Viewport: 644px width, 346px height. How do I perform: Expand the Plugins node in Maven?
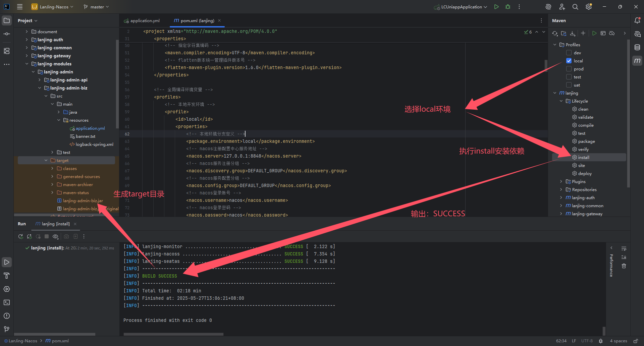(x=561, y=181)
